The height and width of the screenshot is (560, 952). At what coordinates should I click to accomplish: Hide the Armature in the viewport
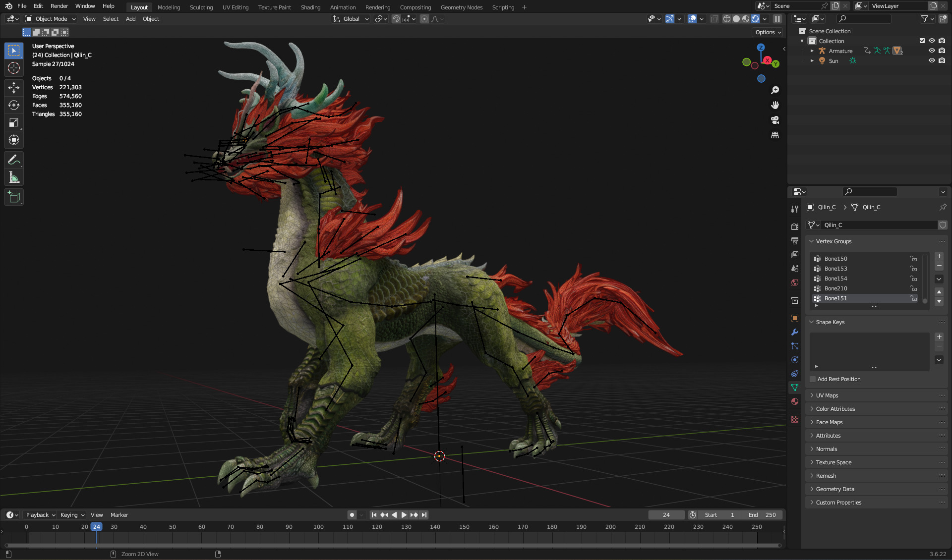tap(932, 51)
